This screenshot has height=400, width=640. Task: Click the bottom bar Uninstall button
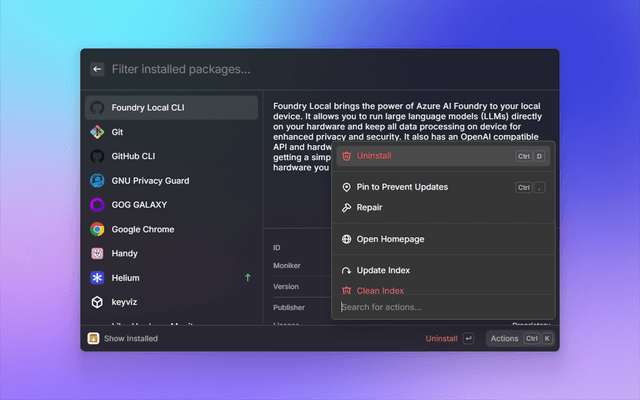441,339
